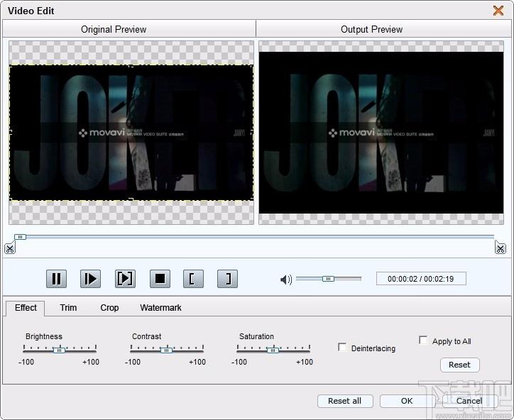Image resolution: width=514 pixels, height=420 pixels.
Task: Click the Saturation slider handle
Action: pos(273,350)
